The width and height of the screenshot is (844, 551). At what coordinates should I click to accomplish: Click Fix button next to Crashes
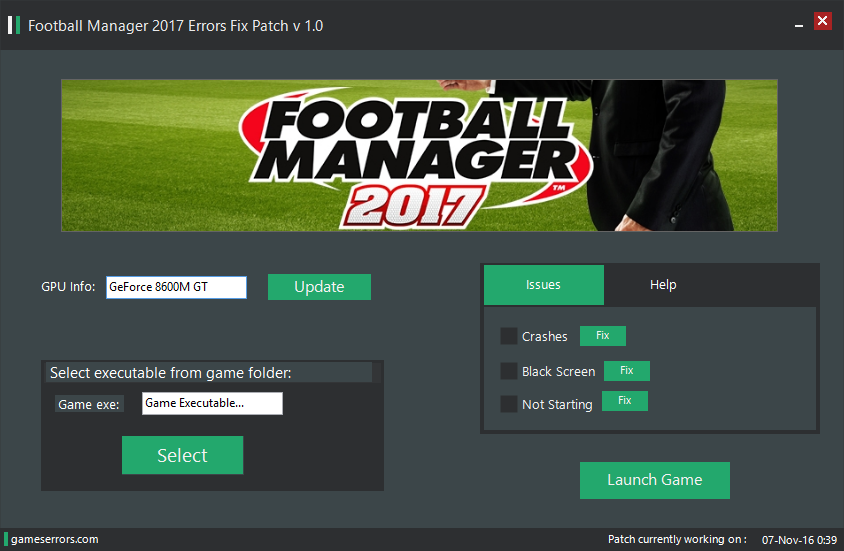point(603,336)
